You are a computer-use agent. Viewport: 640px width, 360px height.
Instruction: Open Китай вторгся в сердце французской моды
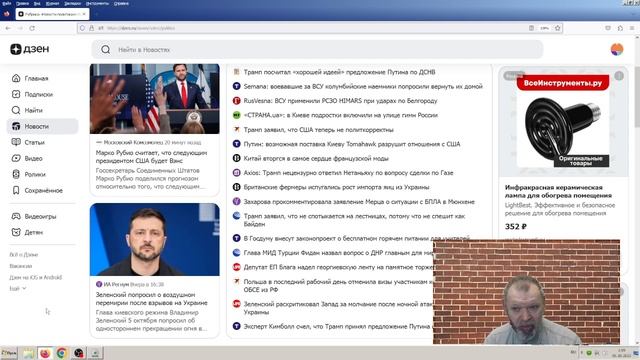click(316, 158)
